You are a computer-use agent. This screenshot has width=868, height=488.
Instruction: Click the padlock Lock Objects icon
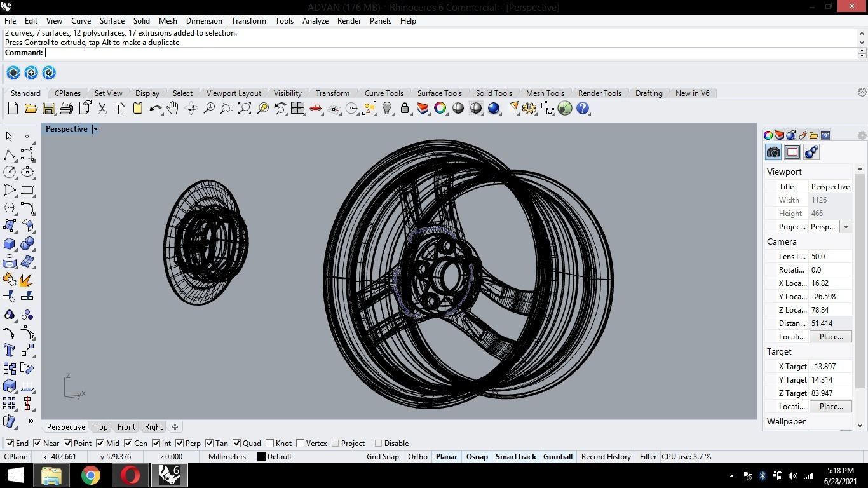(404, 109)
